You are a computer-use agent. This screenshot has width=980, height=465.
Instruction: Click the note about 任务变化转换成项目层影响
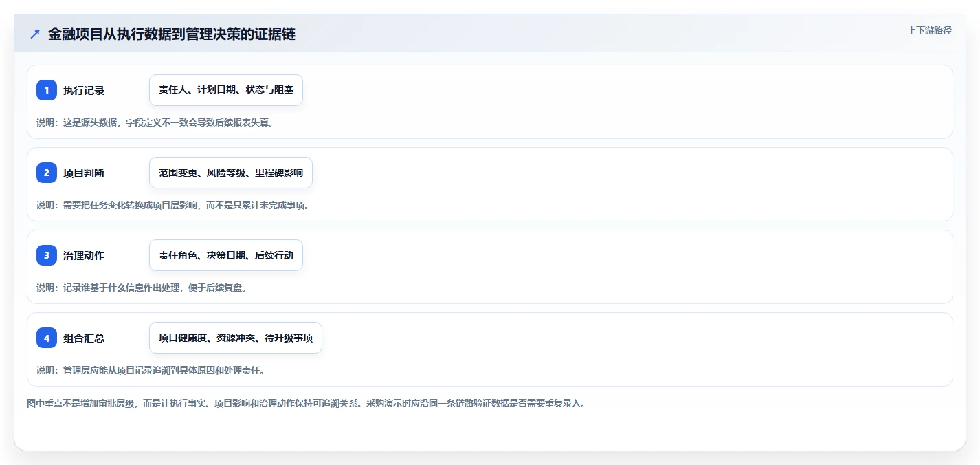[x=173, y=205]
